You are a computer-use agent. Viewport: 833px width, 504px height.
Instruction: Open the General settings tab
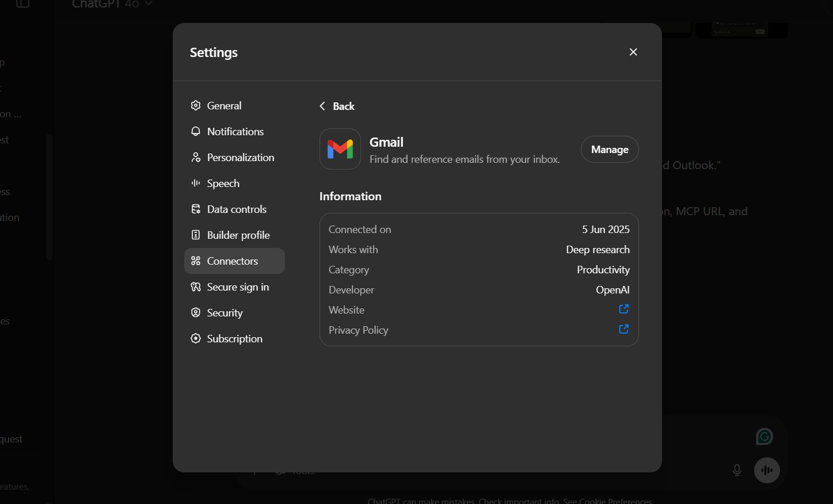234,106
